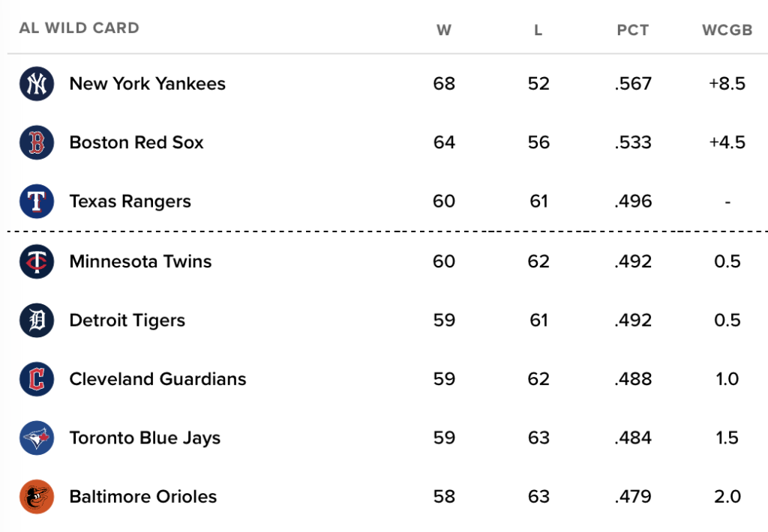Screen dimensions: 768x532
Task: Open the Baltimore Orioles bird logo
Action: click(x=37, y=496)
